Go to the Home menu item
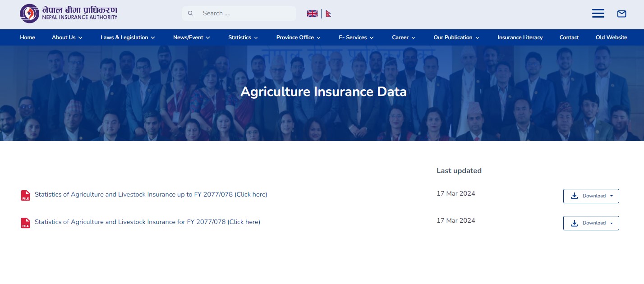 click(28, 37)
